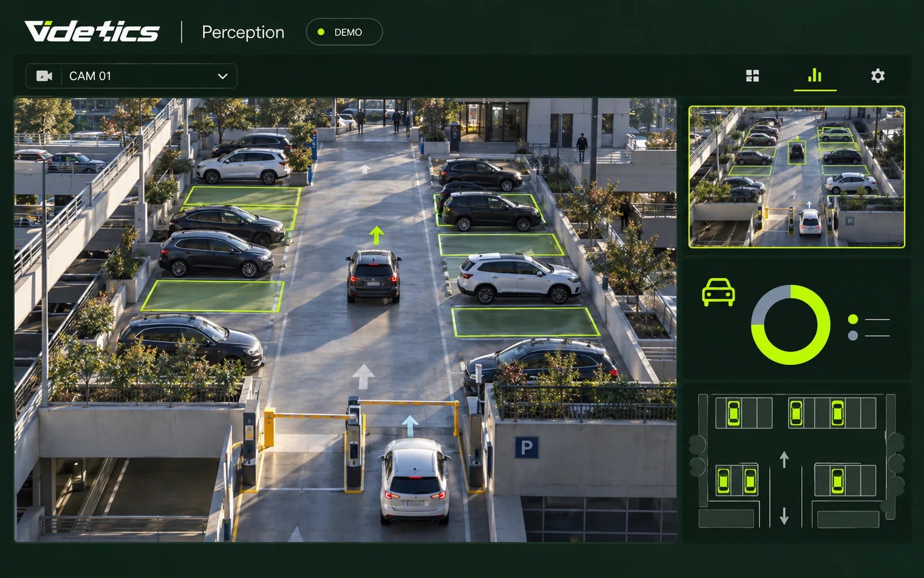Viewport: 924px width, 578px height.
Task: Click the green car icon in the stats panel
Action: 718,292
